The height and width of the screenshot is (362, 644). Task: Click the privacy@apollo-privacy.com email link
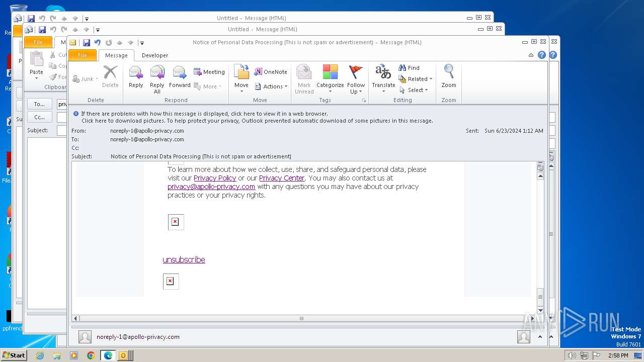click(x=211, y=187)
